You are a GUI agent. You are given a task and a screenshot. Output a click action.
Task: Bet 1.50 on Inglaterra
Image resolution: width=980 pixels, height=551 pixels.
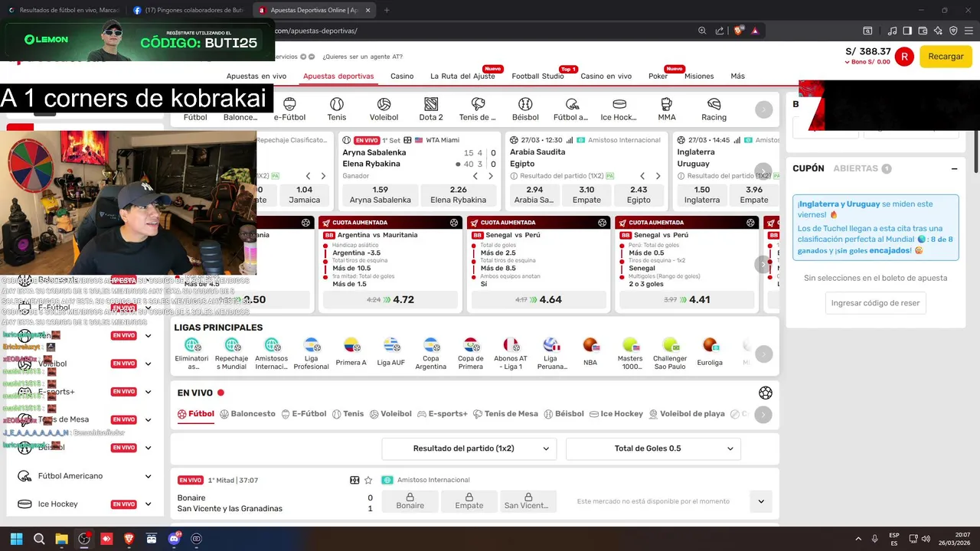tap(702, 195)
